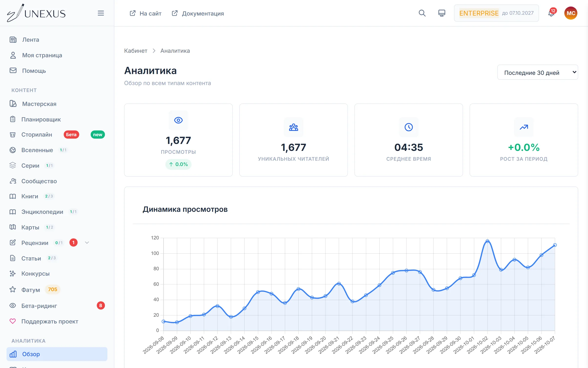Click the Фатум star icon
The width and height of the screenshot is (588, 368).
[x=12, y=289]
